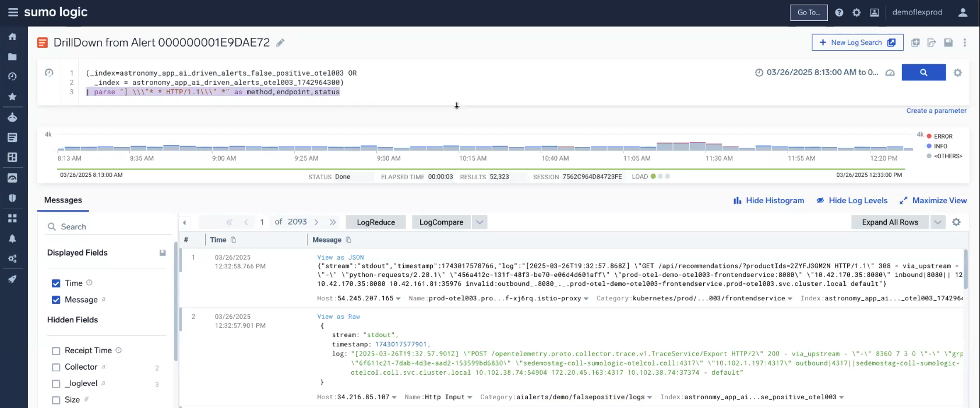
Task: Expand the Expand All Rows dropdown arrow
Action: pyautogui.click(x=937, y=222)
